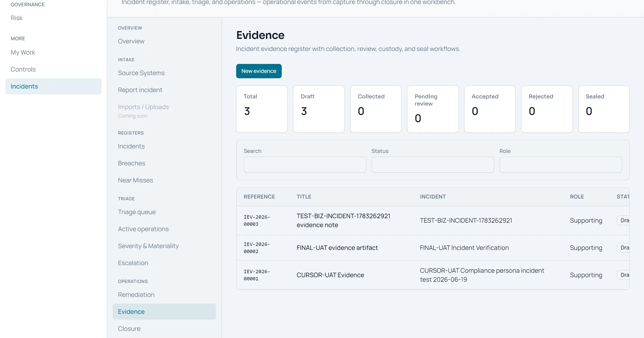Select the Rejected count card
The image size is (644, 338).
(547, 109)
